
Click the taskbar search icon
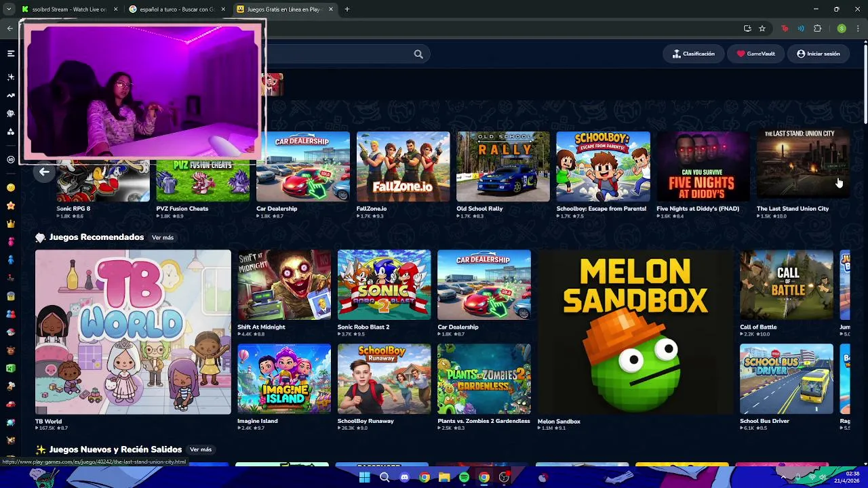(384, 477)
